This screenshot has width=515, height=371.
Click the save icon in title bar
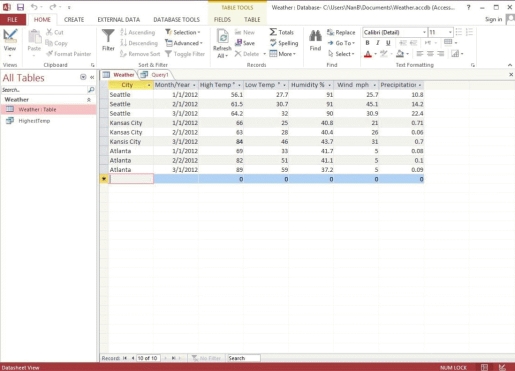coord(20,7)
